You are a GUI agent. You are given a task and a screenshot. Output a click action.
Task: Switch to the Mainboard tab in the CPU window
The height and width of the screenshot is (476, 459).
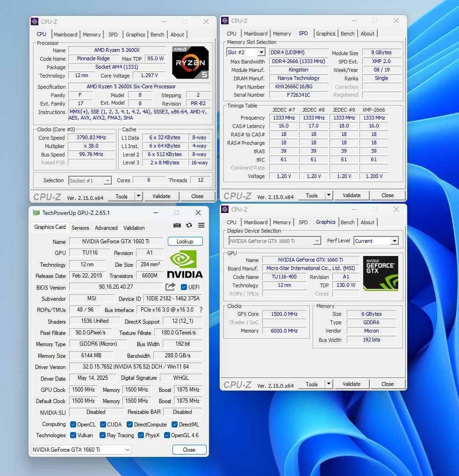pos(65,34)
